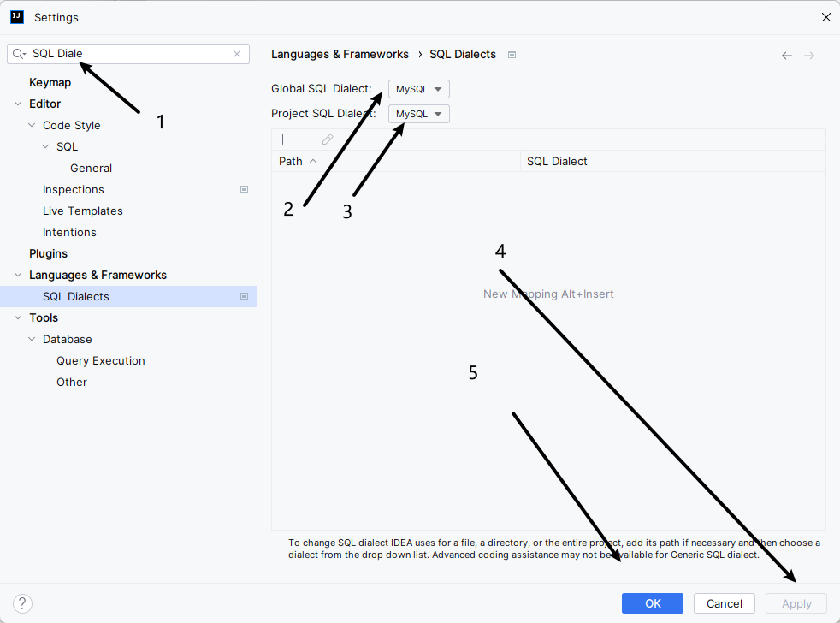840x623 pixels.
Task: Open Keymap settings
Action: [x=50, y=82]
